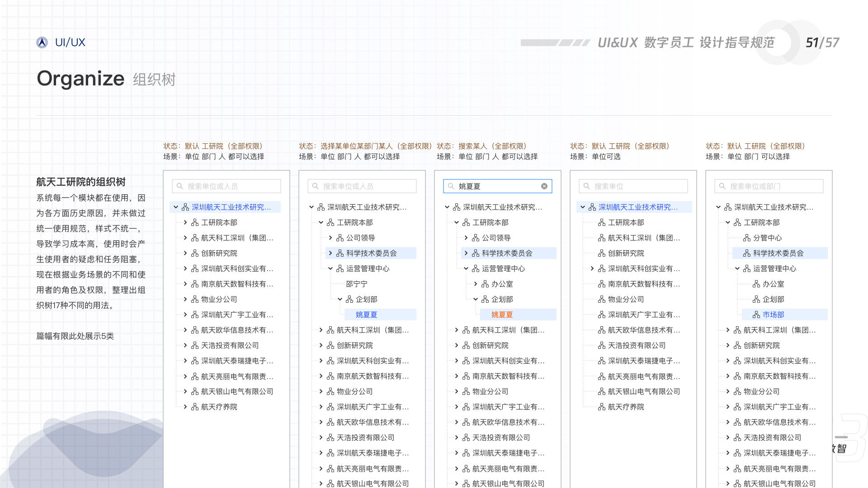Click the UI/UX logo icon in the header
The height and width of the screenshot is (488, 868).
pyautogui.click(x=42, y=42)
